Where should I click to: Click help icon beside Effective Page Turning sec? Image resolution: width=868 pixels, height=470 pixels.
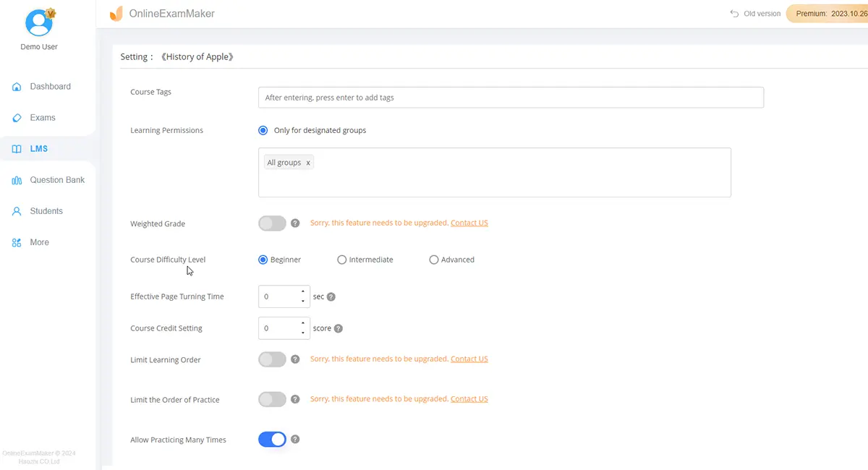[x=331, y=296]
